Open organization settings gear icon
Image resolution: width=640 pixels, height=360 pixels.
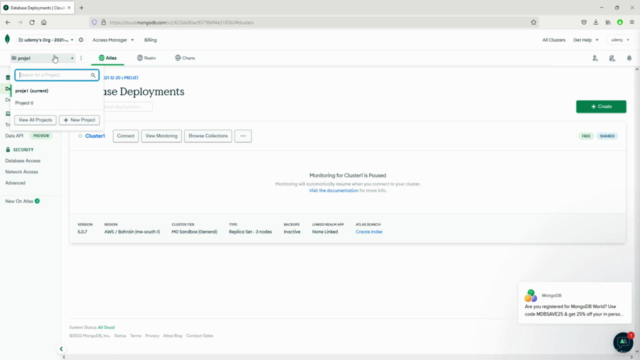click(x=81, y=40)
